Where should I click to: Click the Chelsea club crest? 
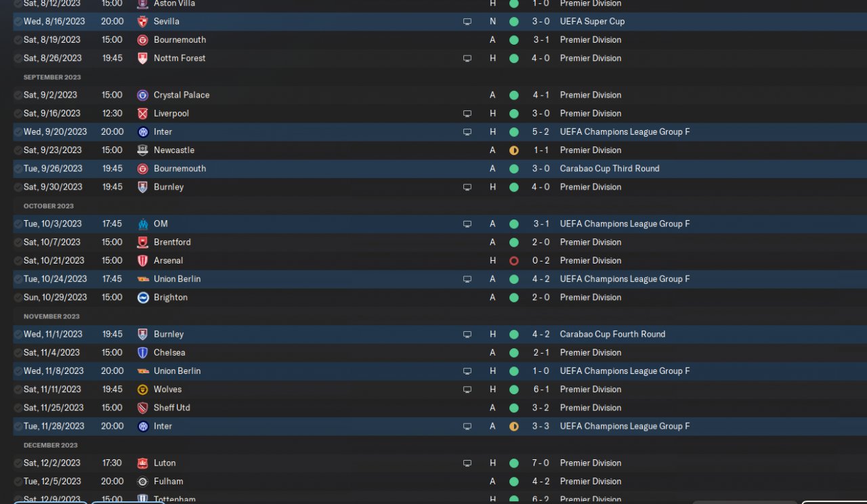142,353
